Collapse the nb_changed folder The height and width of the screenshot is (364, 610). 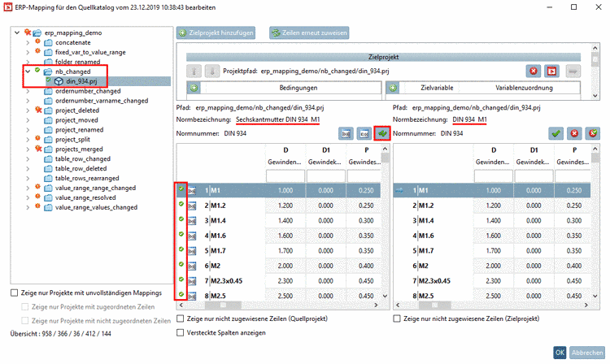[28, 71]
